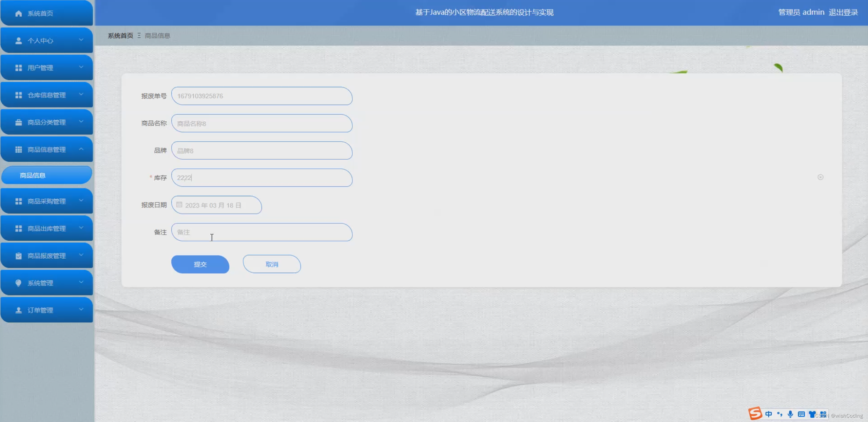
Task: Expand the 商品分类管理 chevron
Action: coord(81,121)
